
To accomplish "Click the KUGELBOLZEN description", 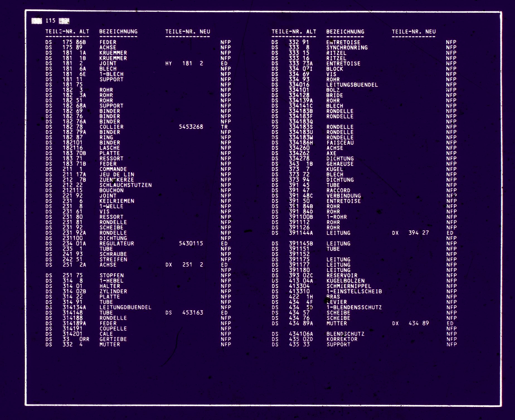I will pos(346,281).
